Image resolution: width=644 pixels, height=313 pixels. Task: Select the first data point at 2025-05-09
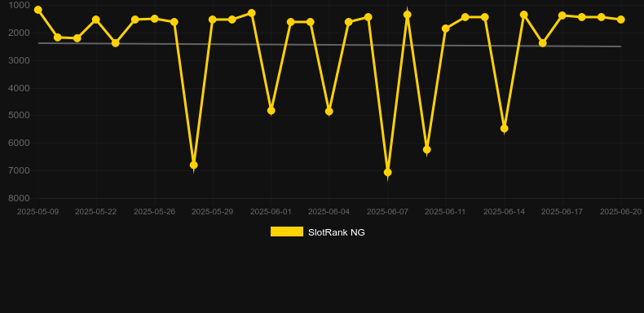coord(38,10)
